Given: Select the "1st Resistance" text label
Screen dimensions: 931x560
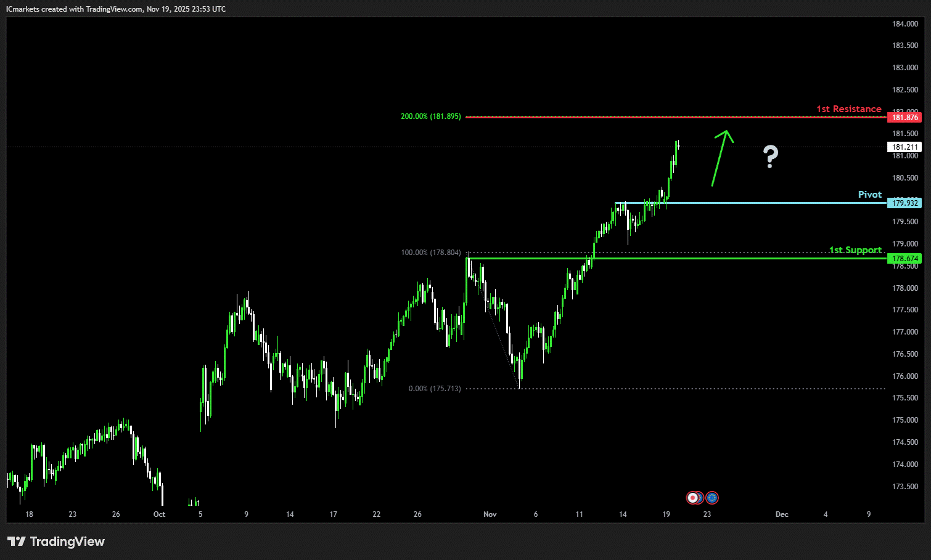Looking at the screenshot, I should [848, 109].
